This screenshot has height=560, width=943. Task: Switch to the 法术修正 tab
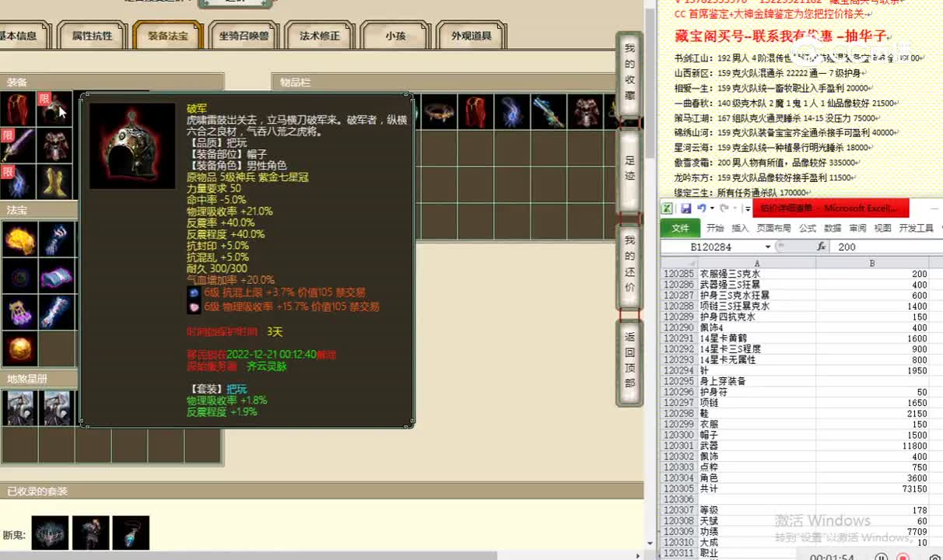(x=320, y=36)
